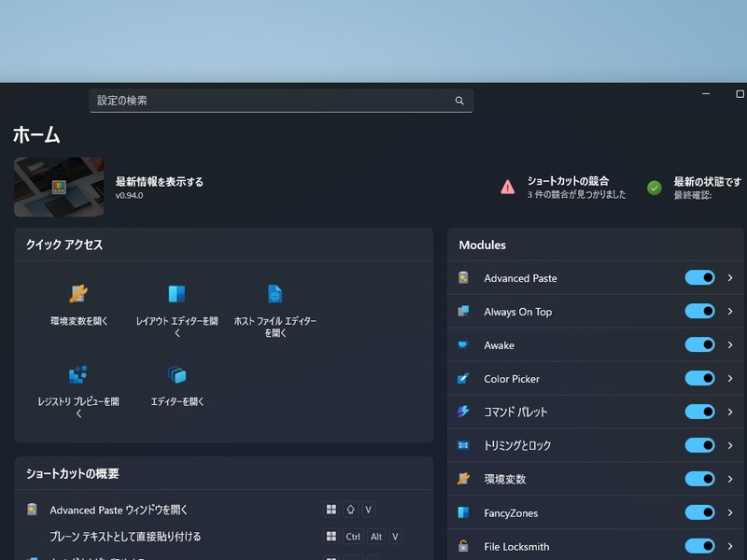This screenshot has height=560, width=747.
Task: Click the File Locksmith padlock icon
Action: [x=463, y=546]
